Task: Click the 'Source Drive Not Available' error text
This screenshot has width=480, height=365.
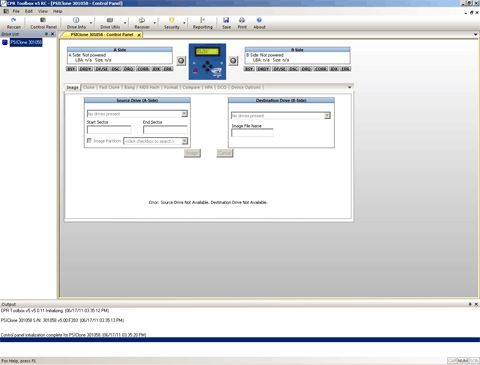Action: click(208, 202)
